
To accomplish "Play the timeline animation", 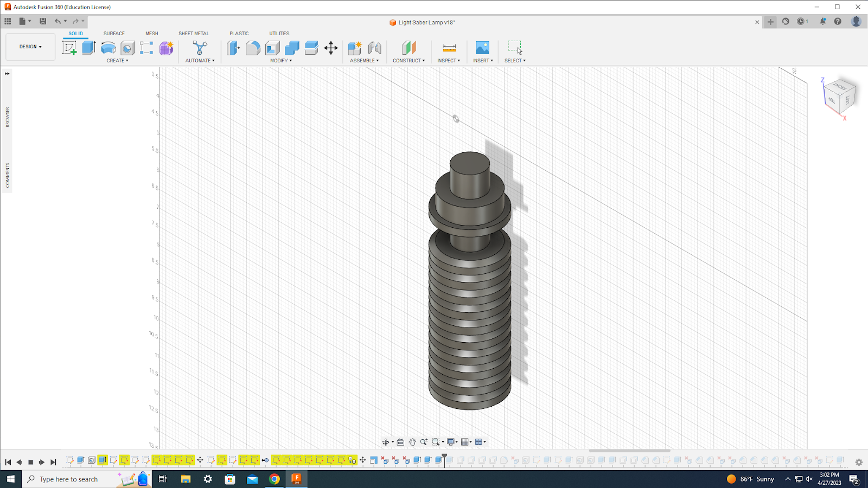I will [x=42, y=462].
